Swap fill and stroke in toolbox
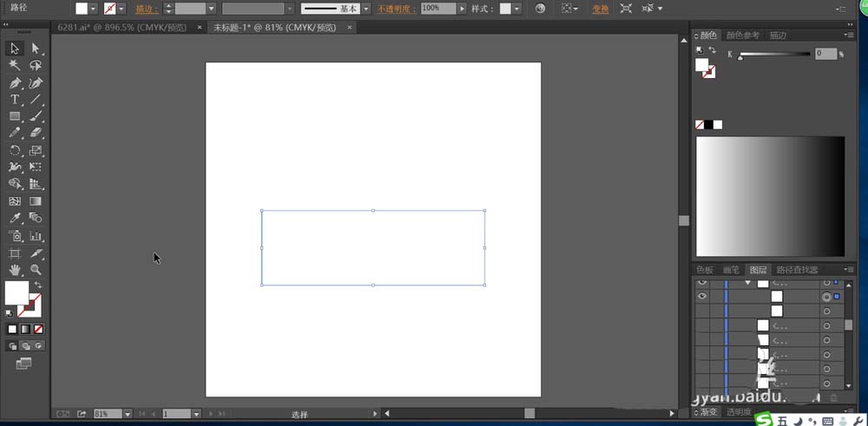 tap(38, 285)
